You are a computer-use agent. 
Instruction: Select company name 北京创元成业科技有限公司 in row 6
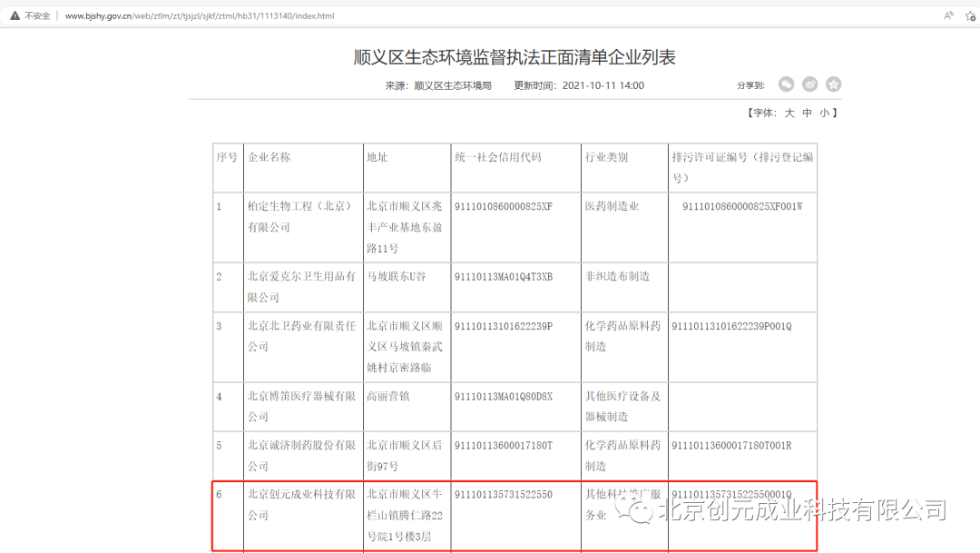point(301,504)
